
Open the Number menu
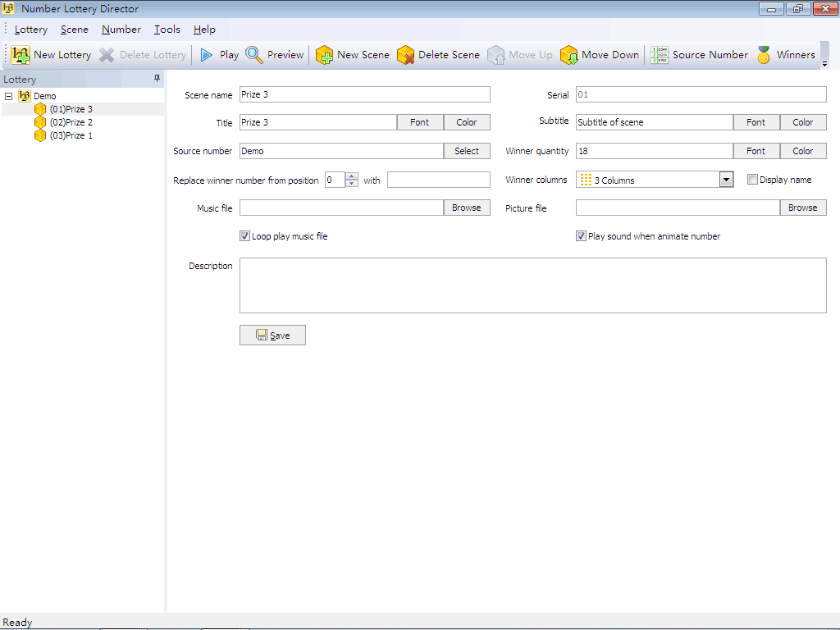[121, 30]
